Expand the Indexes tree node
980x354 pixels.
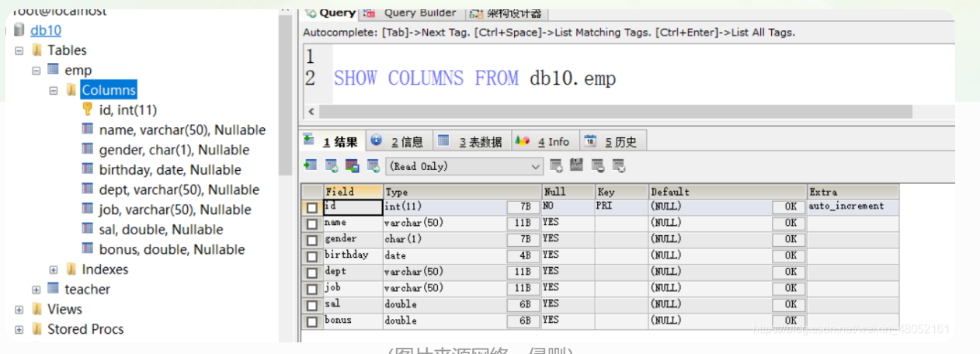pyautogui.click(x=54, y=270)
